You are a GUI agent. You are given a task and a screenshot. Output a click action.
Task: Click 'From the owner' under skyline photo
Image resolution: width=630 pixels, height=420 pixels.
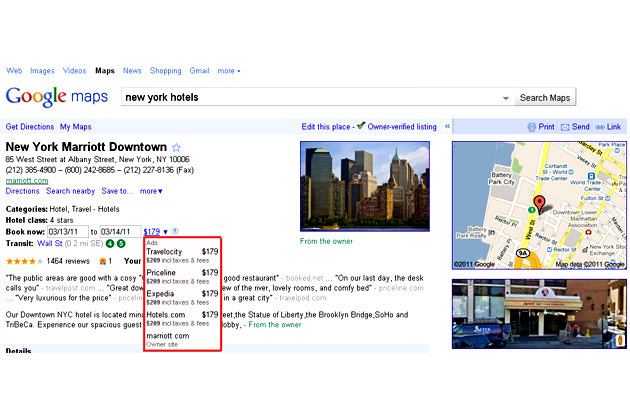pyautogui.click(x=326, y=241)
